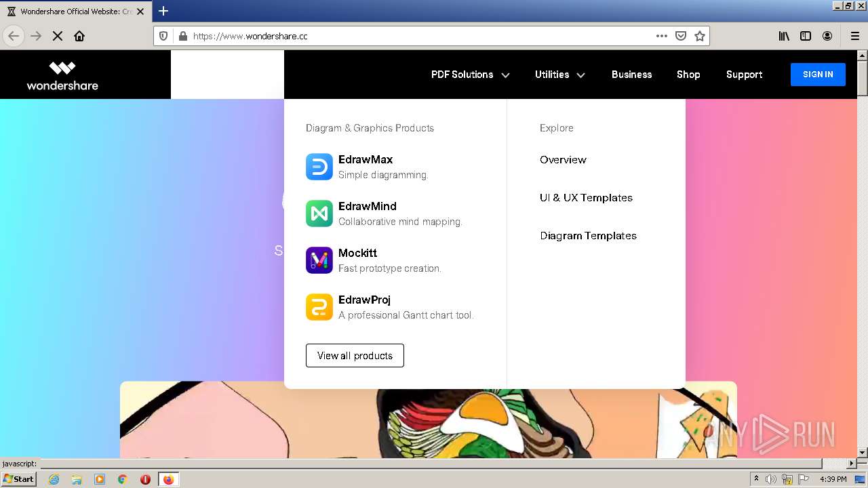The image size is (868, 488).
Task: Open the Support menu item
Action: (744, 75)
